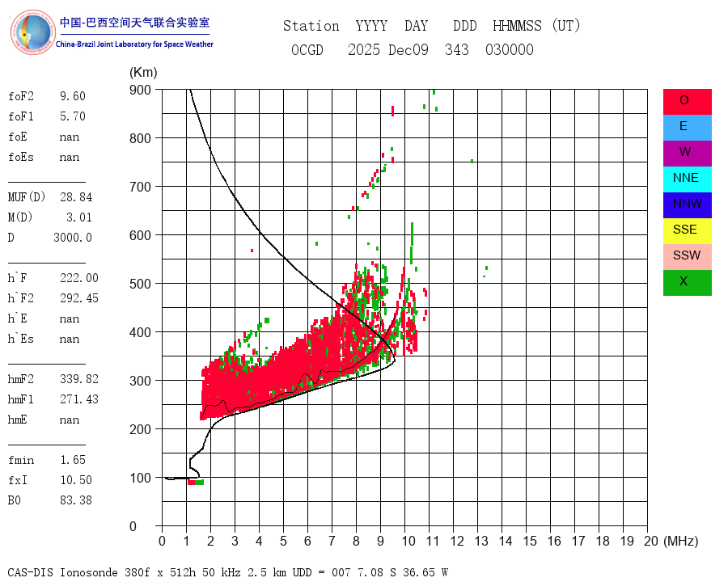
Task: Select the purple W legend swatch
Action: [687, 154]
